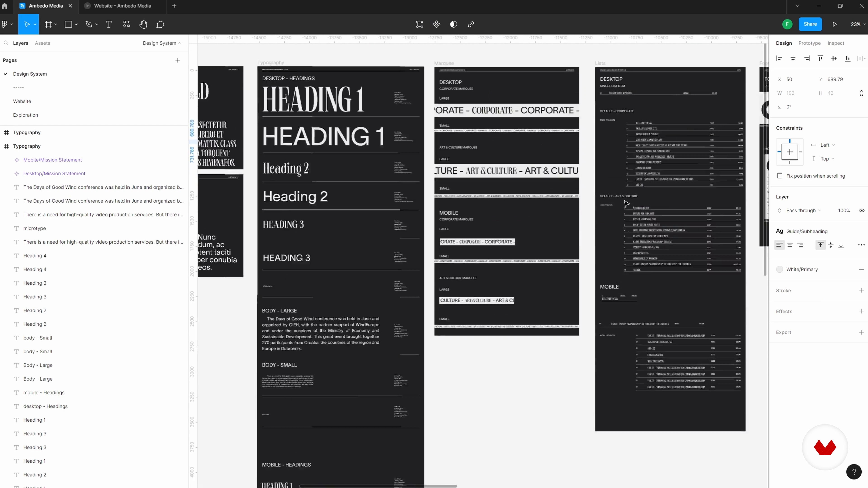This screenshot has height=488, width=868.
Task: Click Align left icon
Action: point(779,59)
